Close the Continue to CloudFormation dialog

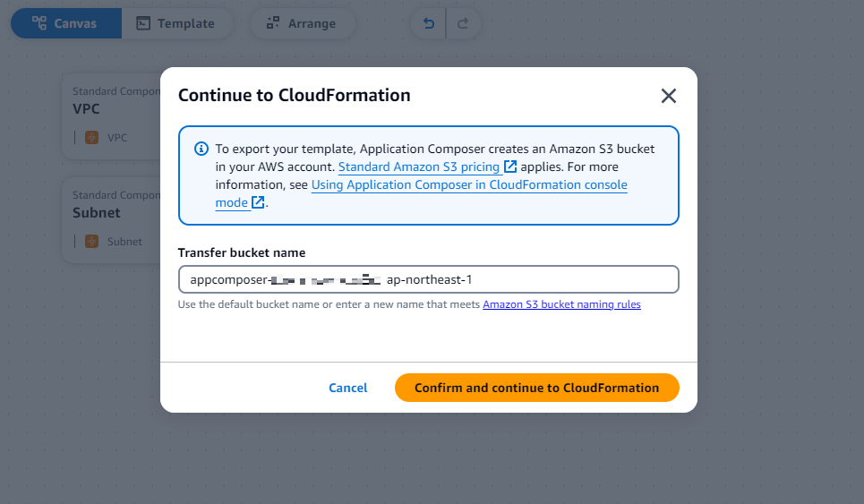669,96
